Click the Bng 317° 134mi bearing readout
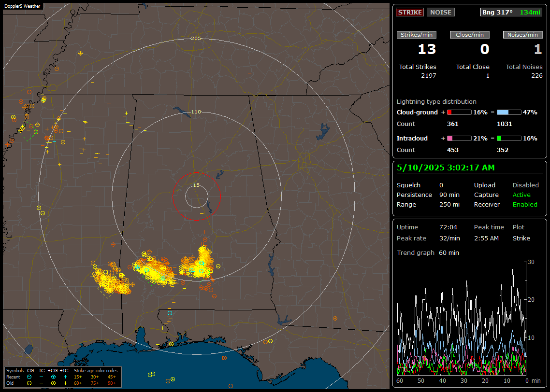 511,12
